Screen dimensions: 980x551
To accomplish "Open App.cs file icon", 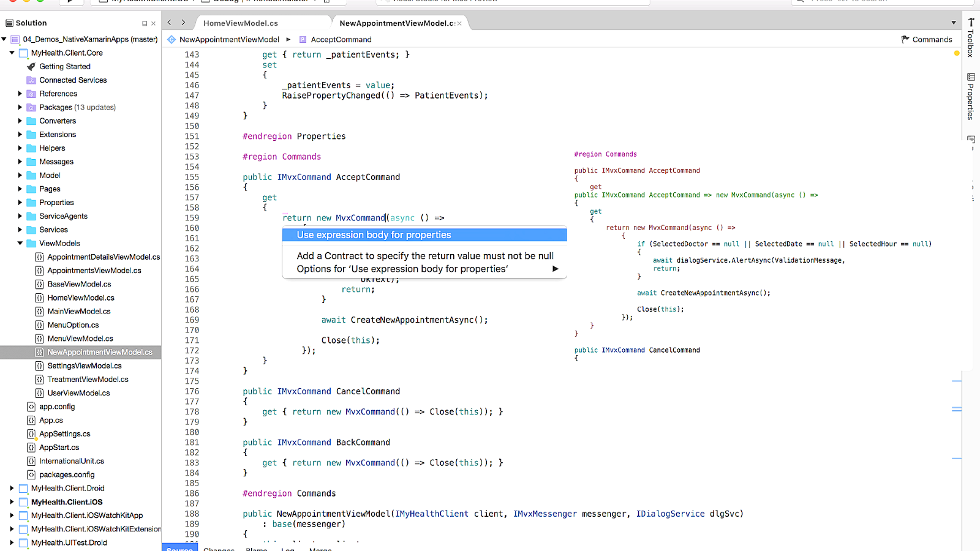I will click(31, 420).
